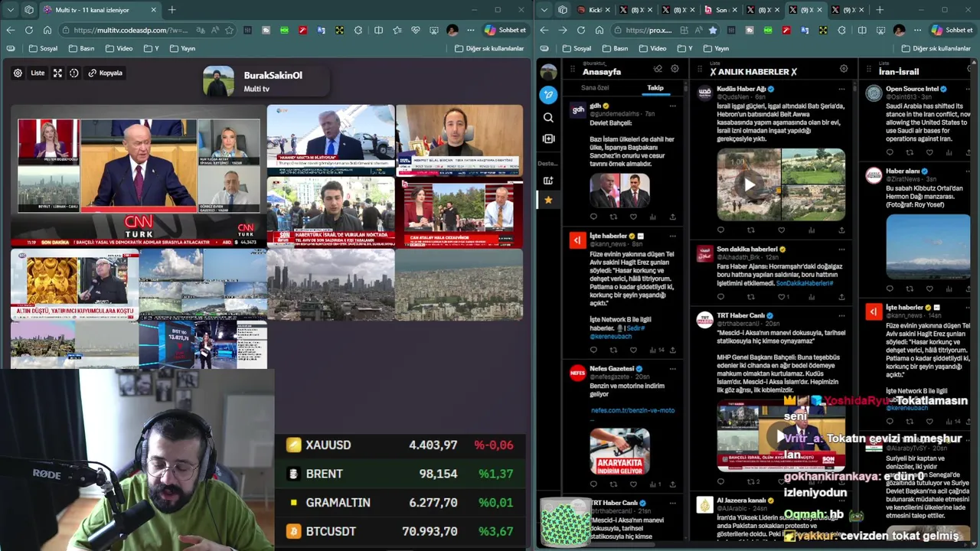Open new tab in left browser window
Screen dimensions: 980x551
coord(171,10)
